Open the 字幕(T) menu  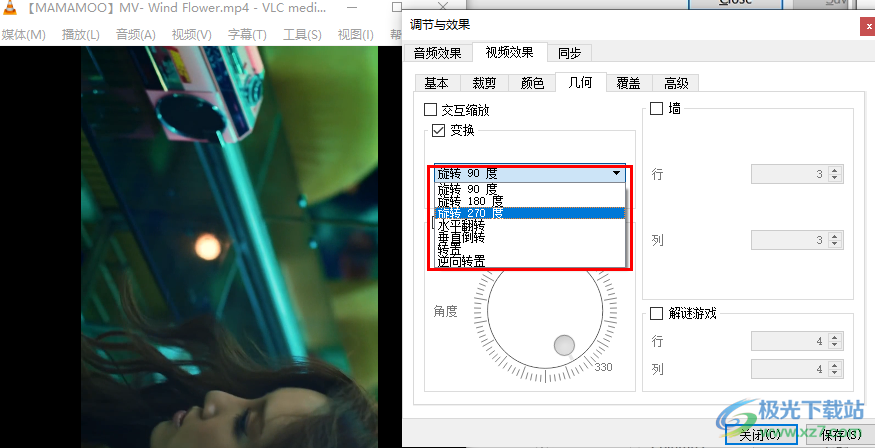coord(247,35)
